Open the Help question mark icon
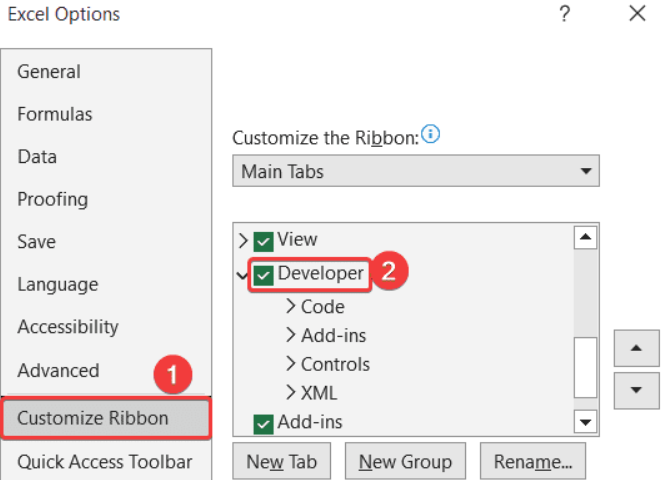Viewport: 670px width, 480px height. click(564, 14)
